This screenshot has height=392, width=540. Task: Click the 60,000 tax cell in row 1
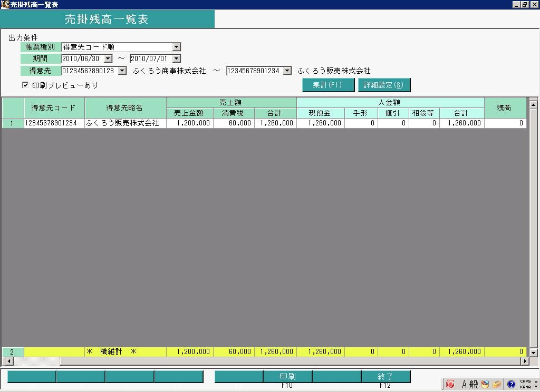(234, 123)
